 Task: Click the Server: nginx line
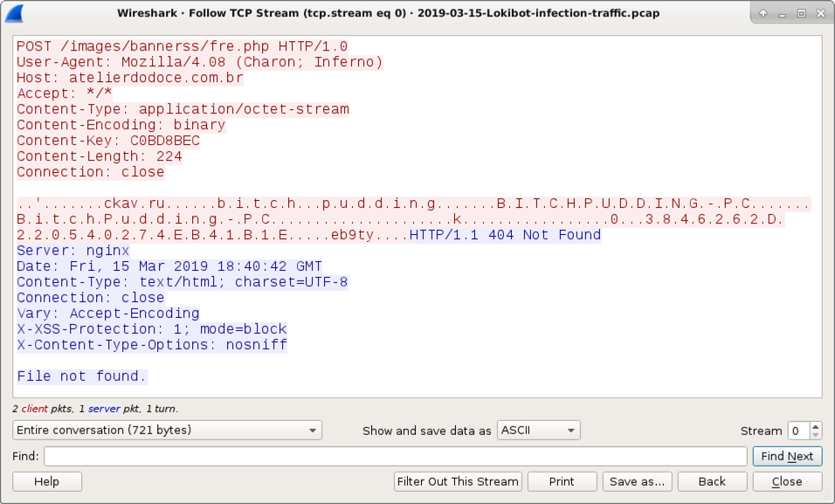(73, 251)
